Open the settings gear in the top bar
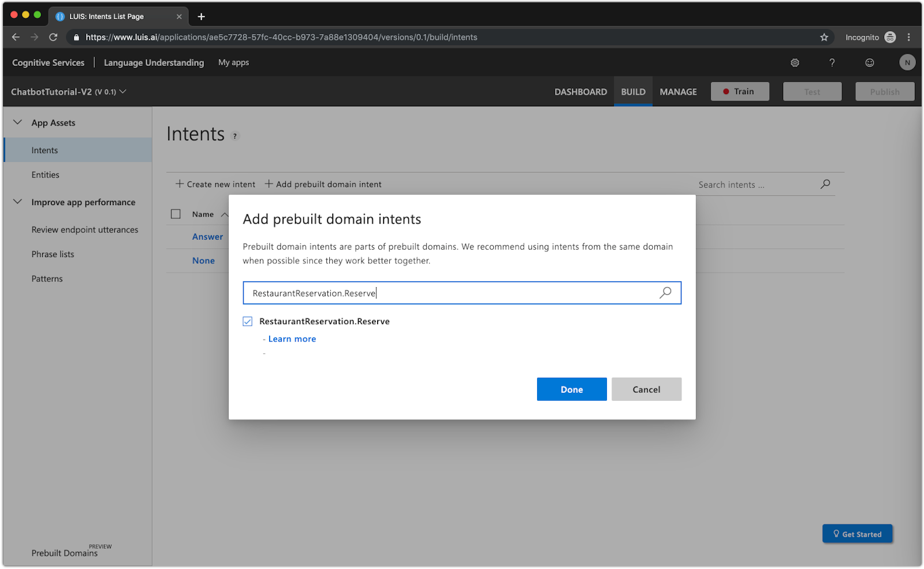 click(795, 62)
